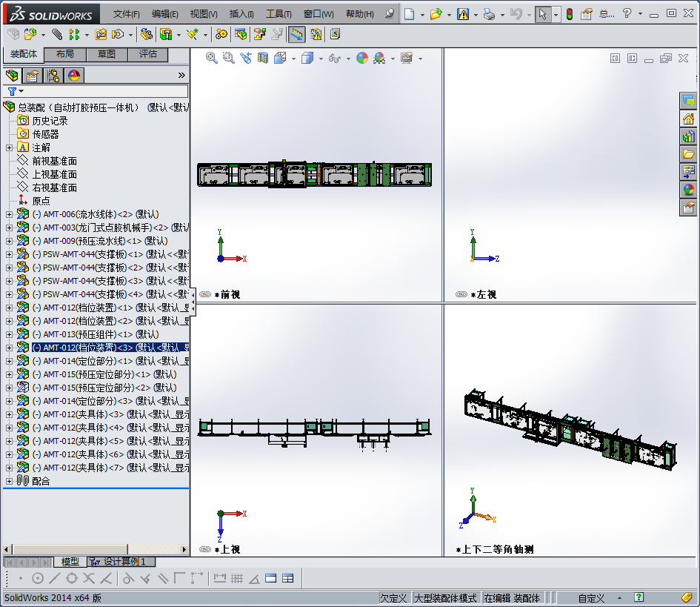Expand AMT-003(龙门式点胶机械手)<2> node
700x607 pixels.
(9, 228)
